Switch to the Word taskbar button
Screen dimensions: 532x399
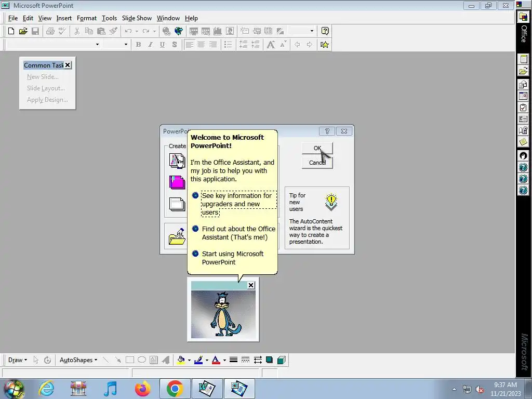tap(207, 389)
